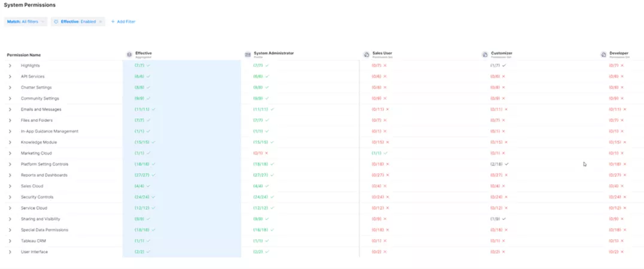Screen dimensions: 644x269
Task: Expand the Reports and Dashboards row
Action: 10,175
